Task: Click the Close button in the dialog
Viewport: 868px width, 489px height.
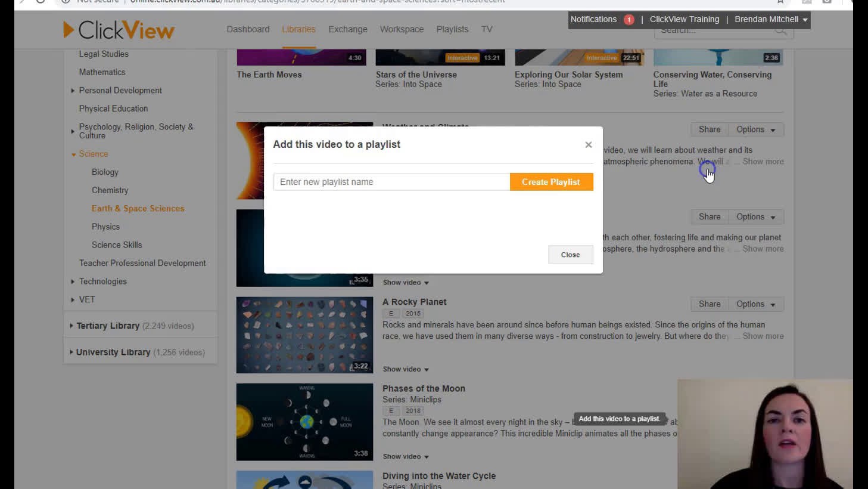Action: (570, 255)
